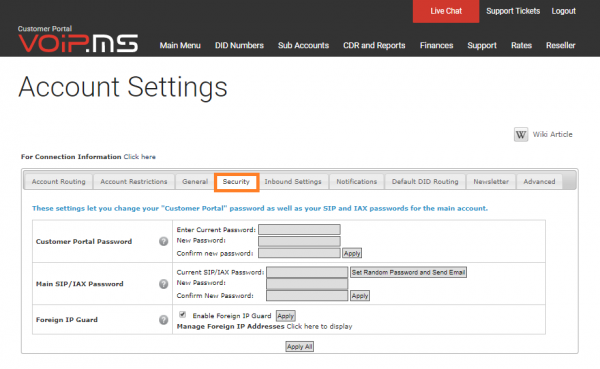
Task: Switch to General tab
Action: (x=195, y=182)
